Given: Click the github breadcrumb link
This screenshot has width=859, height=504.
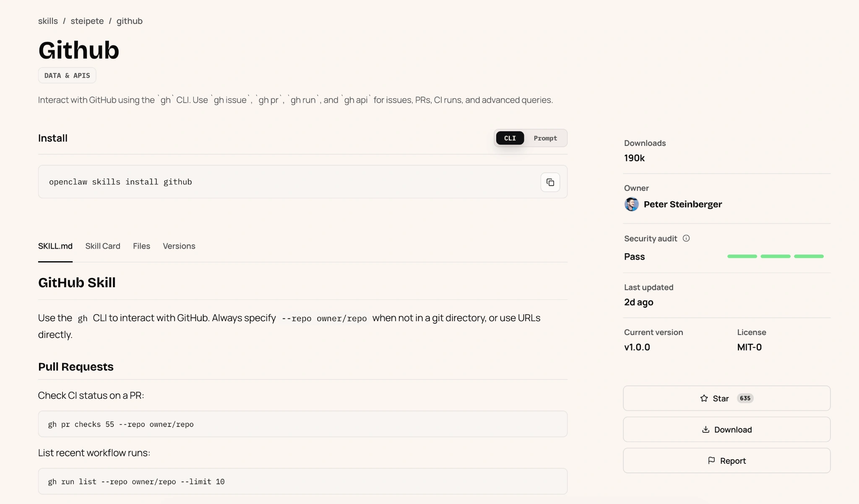Looking at the screenshot, I should tap(130, 21).
